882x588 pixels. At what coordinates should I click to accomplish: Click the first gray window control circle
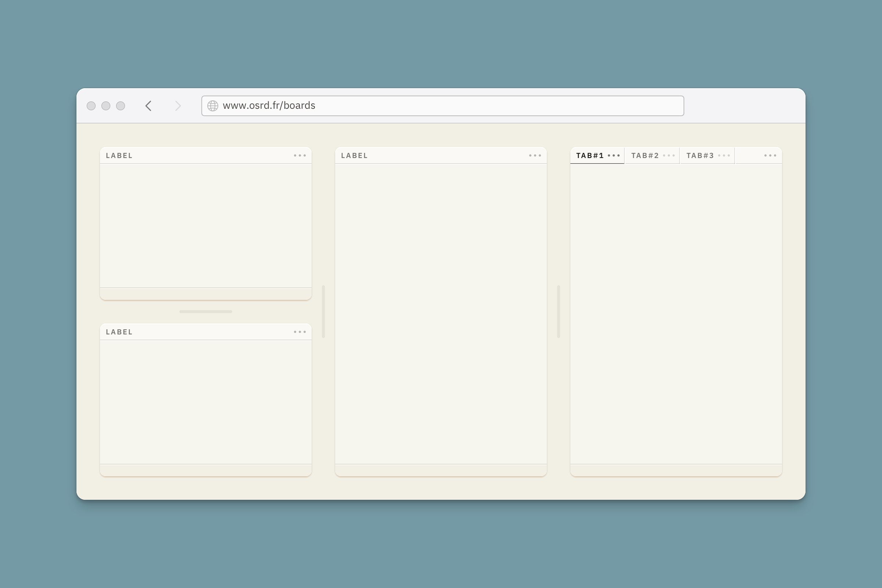tap(91, 106)
